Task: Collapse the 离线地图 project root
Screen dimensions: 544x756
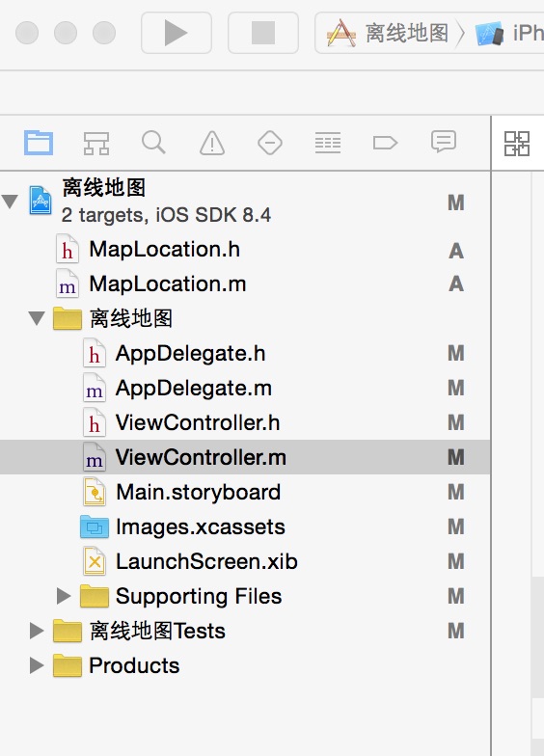Action: (10, 201)
